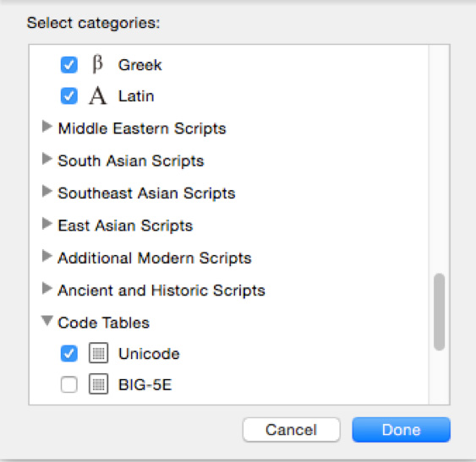This screenshot has width=476, height=462.
Task: Click the BIG-5E code table grid icon
Action: click(x=98, y=384)
